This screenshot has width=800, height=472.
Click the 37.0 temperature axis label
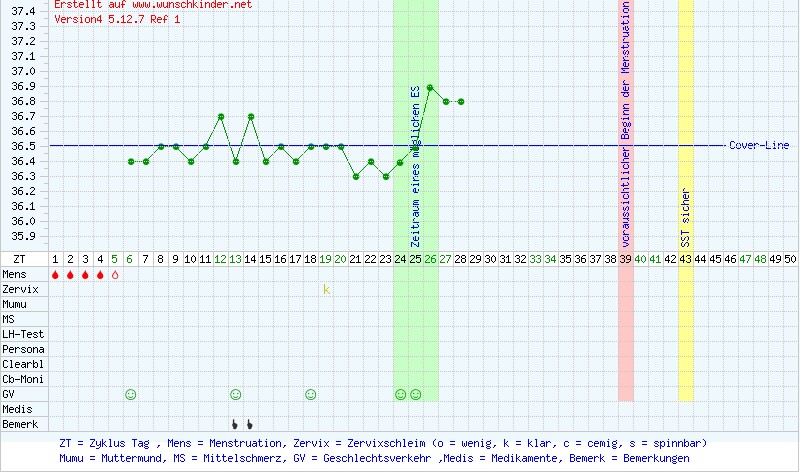[22, 71]
